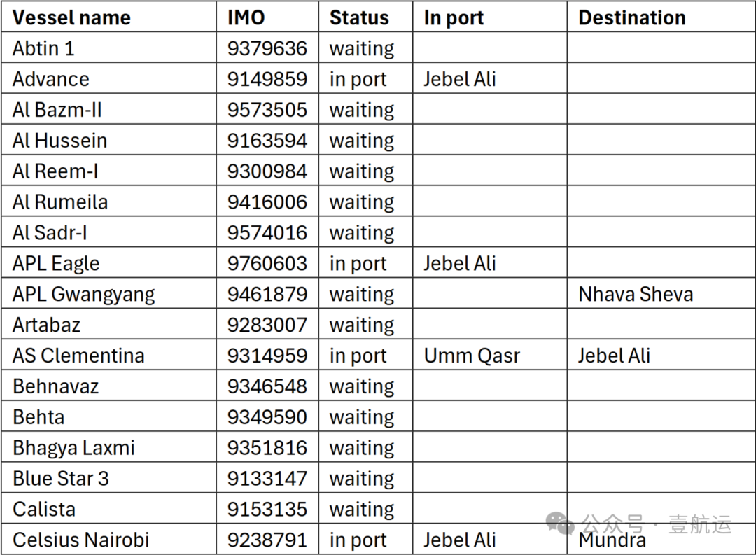Click the AS Clementina vessel name
Viewport: 756px width, 555px height.
78,356
